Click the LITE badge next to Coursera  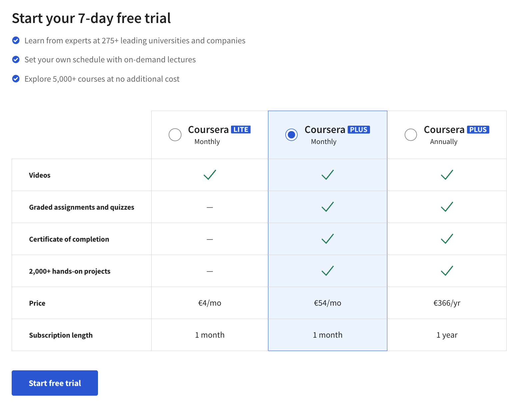pyautogui.click(x=240, y=129)
